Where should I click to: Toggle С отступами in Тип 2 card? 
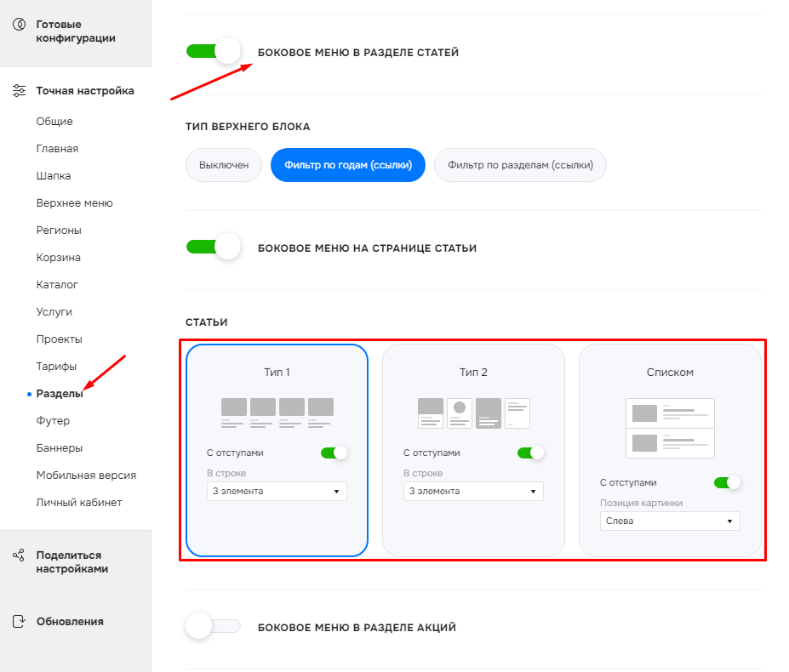[x=530, y=453]
